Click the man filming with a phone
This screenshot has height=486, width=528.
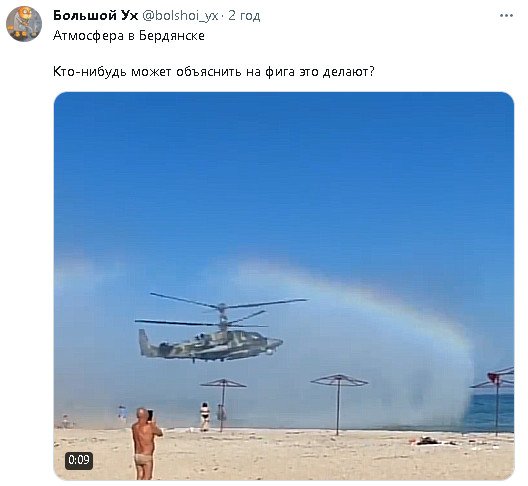tap(146, 444)
